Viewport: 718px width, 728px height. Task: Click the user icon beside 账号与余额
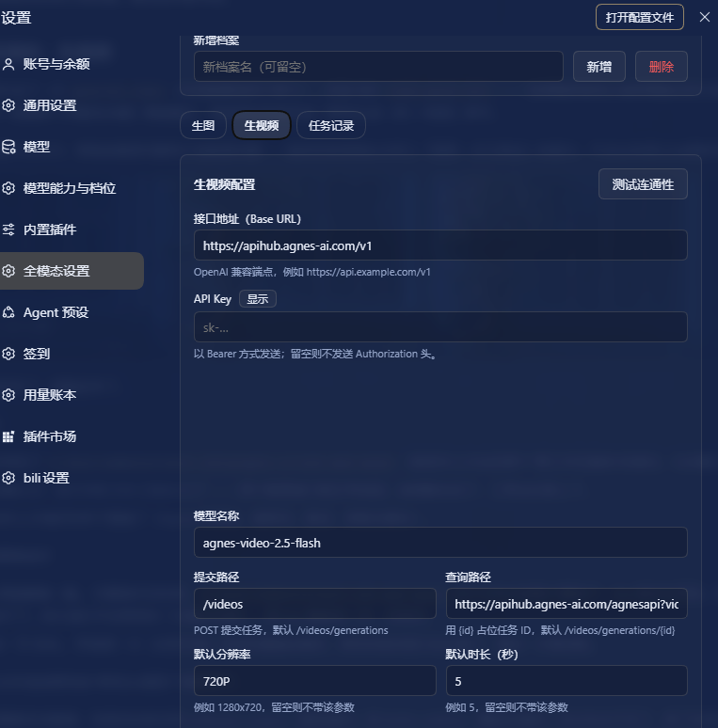click(8, 64)
